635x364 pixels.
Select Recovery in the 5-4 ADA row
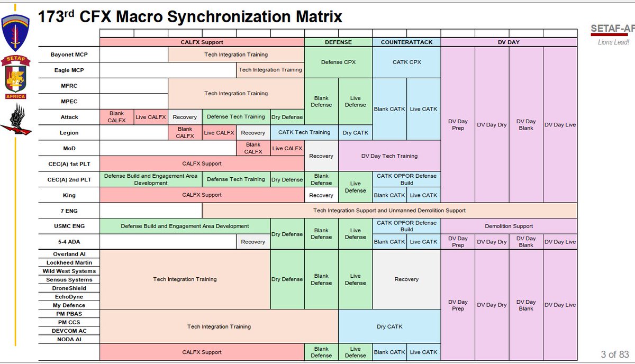pyautogui.click(x=253, y=242)
